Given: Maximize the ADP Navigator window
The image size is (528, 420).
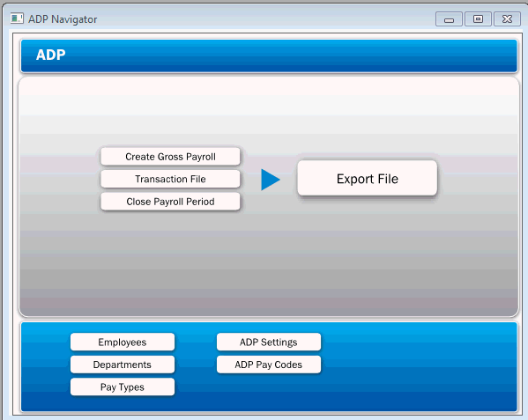Looking at the screenshot, I should click(x=478, y=19).
